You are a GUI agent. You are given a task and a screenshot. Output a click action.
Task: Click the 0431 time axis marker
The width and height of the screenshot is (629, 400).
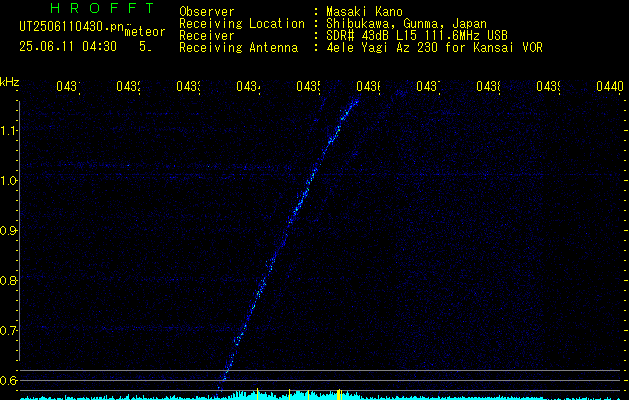click(x=68, y=86)
